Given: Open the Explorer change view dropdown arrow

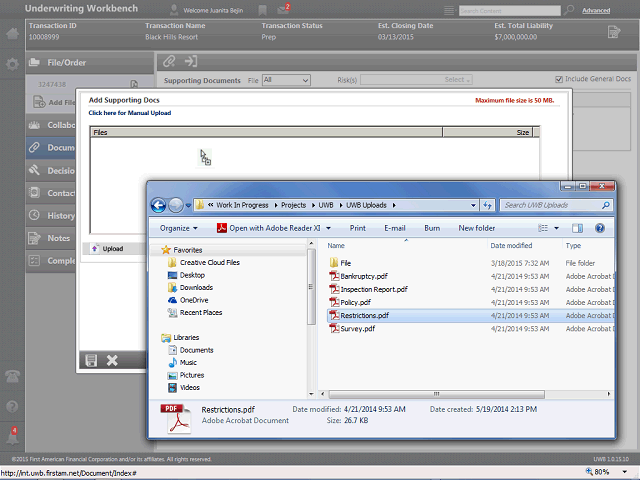Looking at the screenshot, I should [556, 228].
